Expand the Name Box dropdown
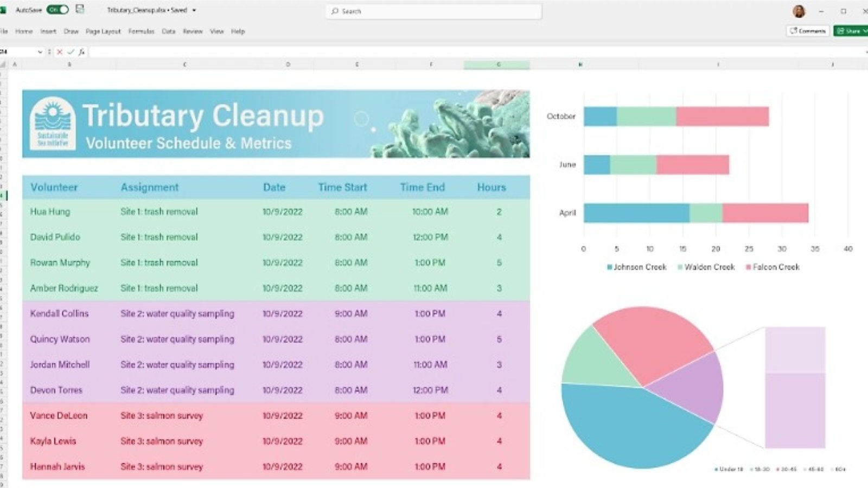This screenshot has height=488, width=868. point(40,52)
